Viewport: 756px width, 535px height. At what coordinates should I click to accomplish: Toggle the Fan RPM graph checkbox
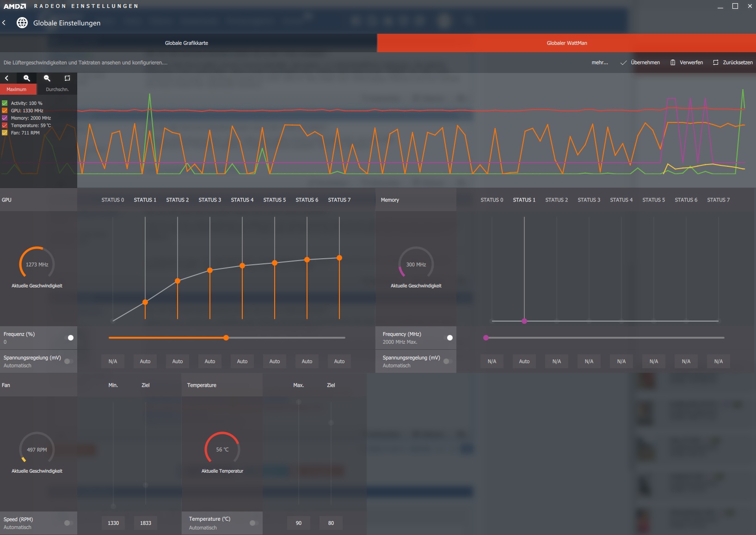tap(5, 133)
